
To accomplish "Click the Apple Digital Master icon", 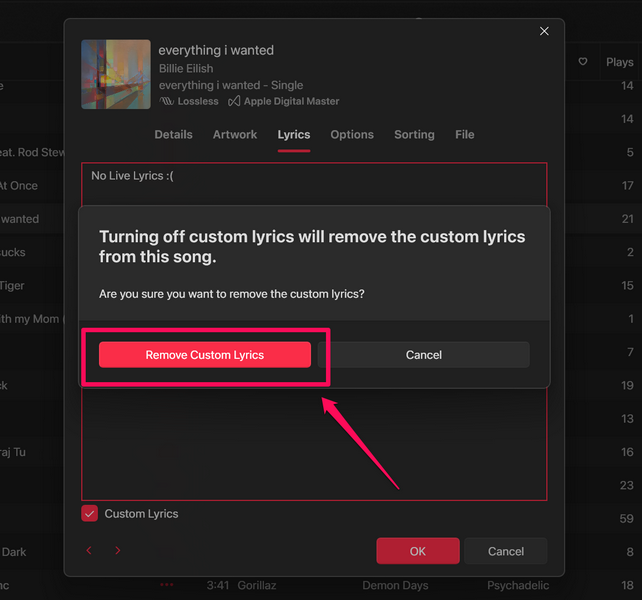I will (x=234, y=101).
